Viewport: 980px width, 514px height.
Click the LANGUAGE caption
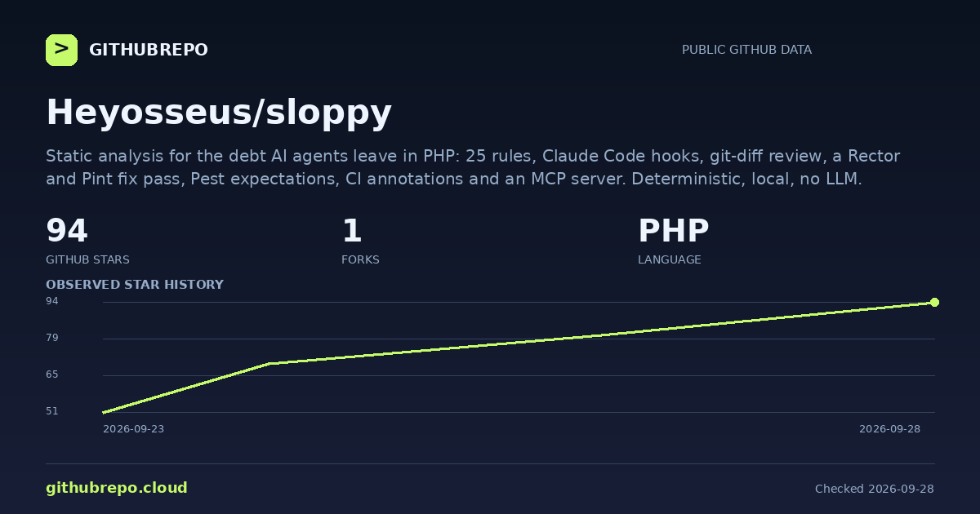pyautogui.click(x=669, y=259)
